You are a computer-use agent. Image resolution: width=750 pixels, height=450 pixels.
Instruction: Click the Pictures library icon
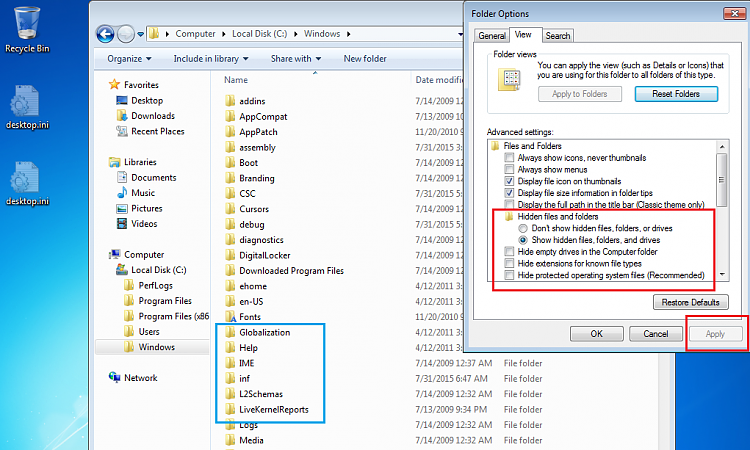pyautogui.click(x=122, y=209)
